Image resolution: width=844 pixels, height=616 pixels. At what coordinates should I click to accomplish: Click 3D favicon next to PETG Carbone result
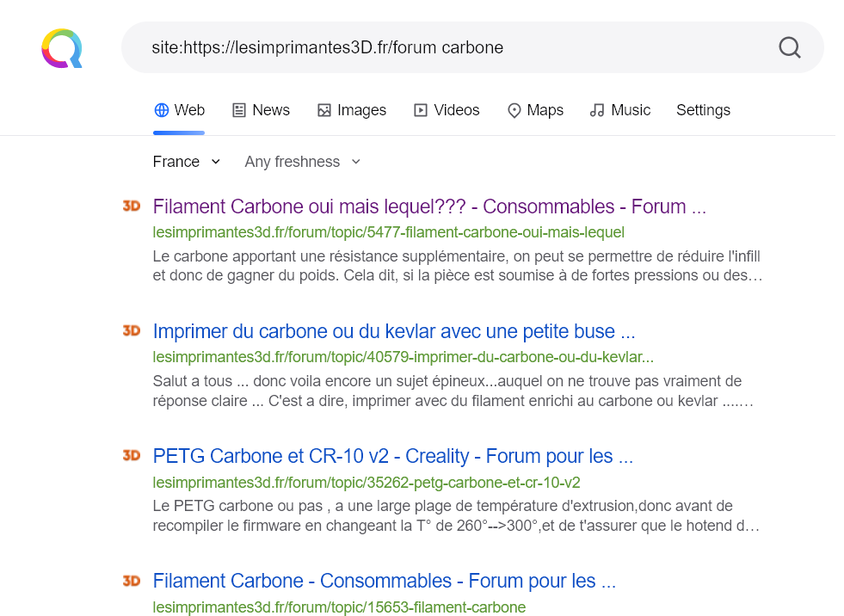click(x=132, y=455)
